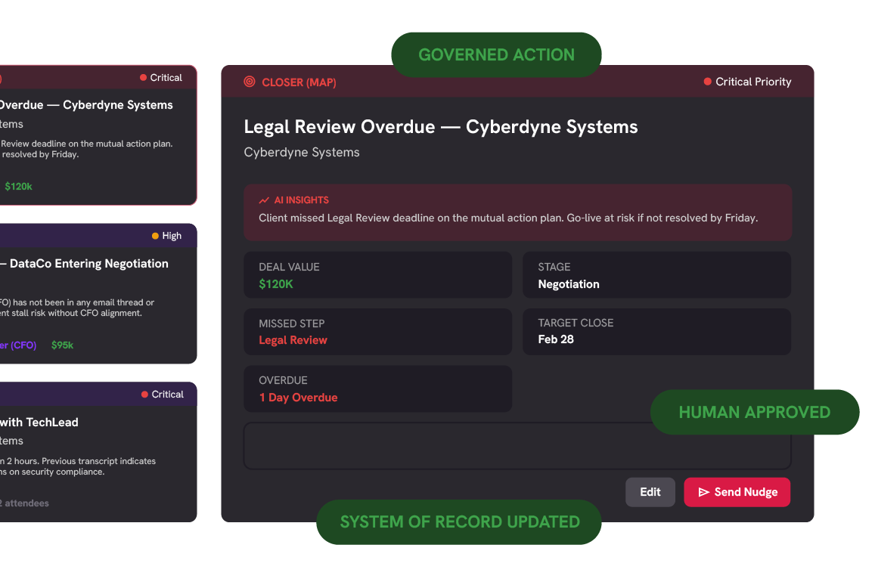Open the DataCo Entering Negotiation card

coord(98,293)
